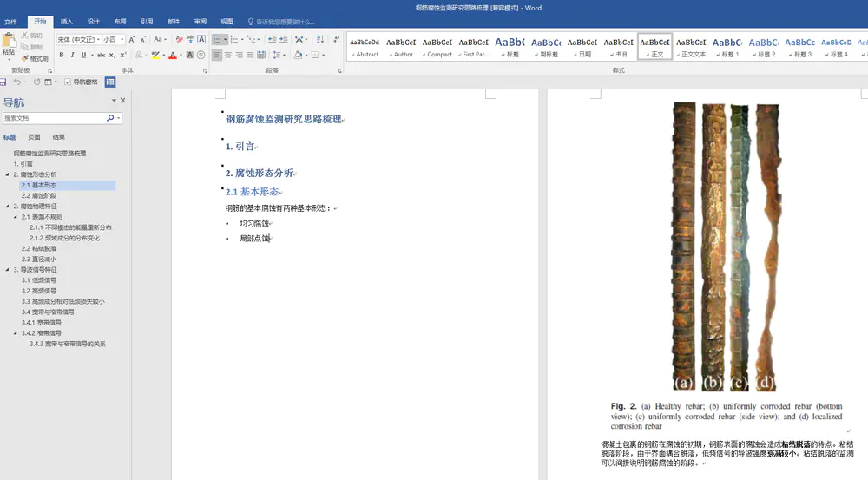Click the paragraph shading paint bucket
868x480 pixels.
click(x=298, y=55)
